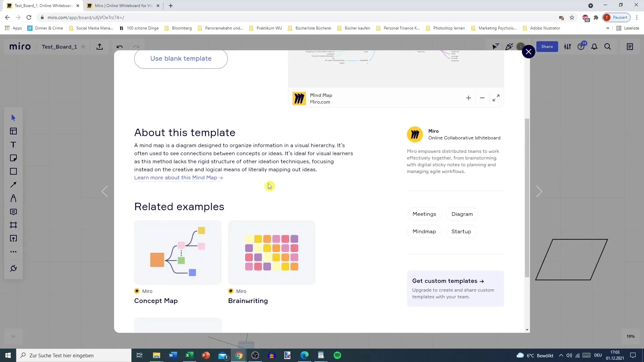The width and height of the screenshot is (644, 362).
Task: Star the Test_Board_1 board
Action: [83, 47]
